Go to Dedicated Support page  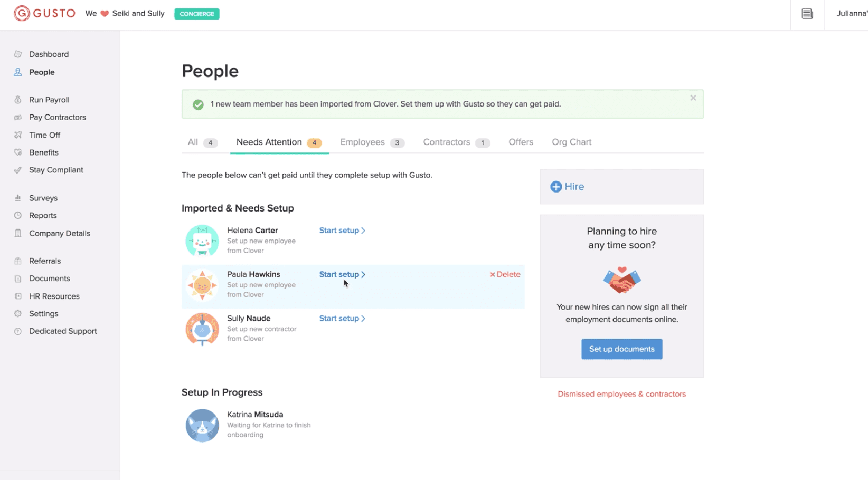pyautogui.click(x=63, y=331)
